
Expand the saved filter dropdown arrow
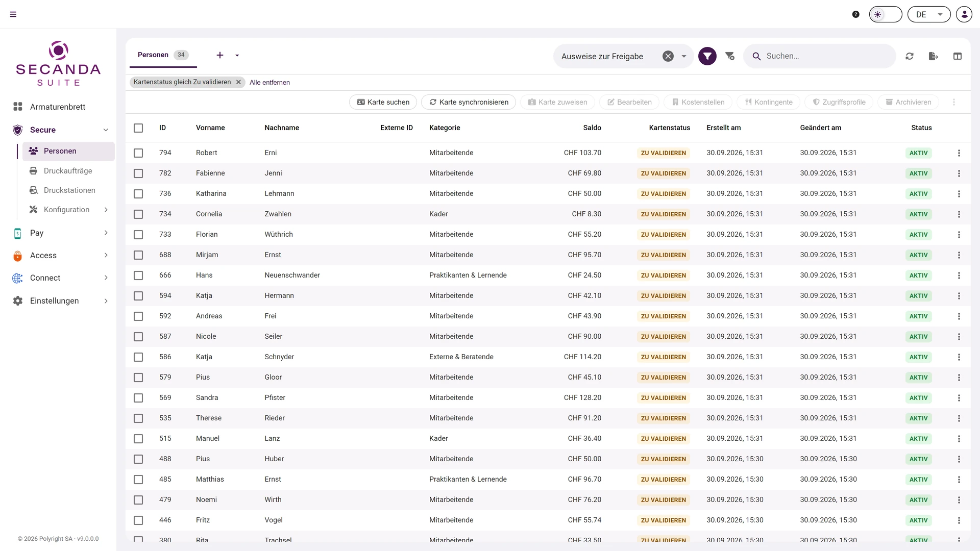[x=684, y=56]
